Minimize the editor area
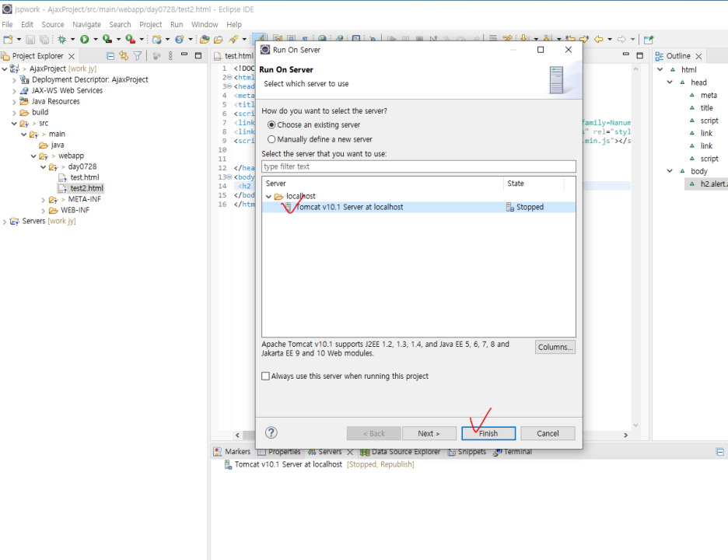The width and height of the screenshot is (728, 560). [626, 54]
